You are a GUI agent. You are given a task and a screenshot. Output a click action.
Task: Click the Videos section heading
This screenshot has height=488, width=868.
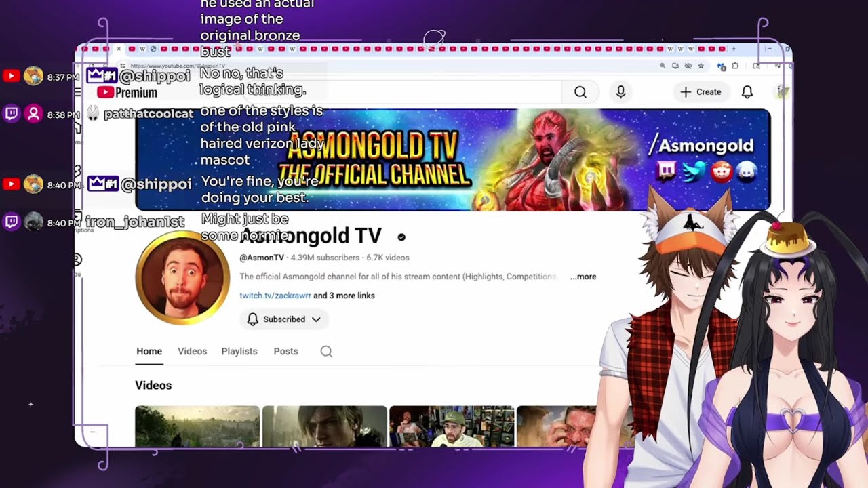153,385
